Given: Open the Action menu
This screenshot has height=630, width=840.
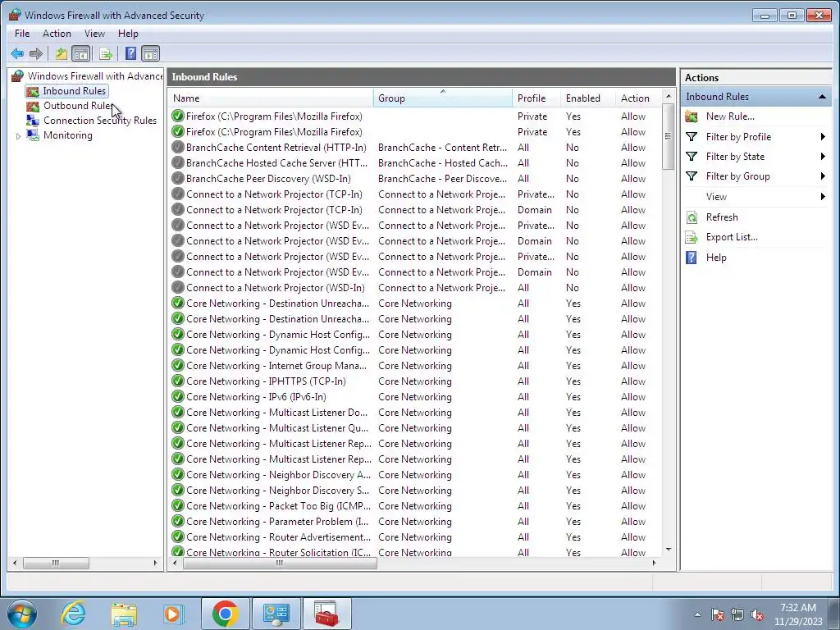Looking at the screenshot, I should [x=57, y=33].
